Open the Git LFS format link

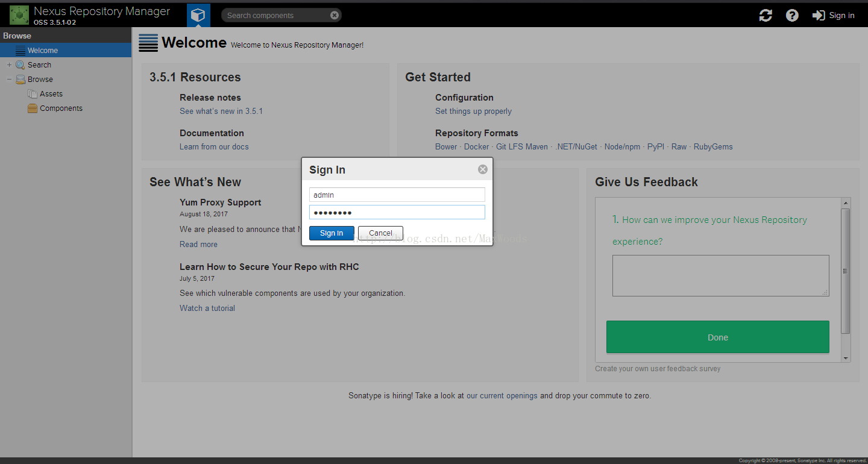pyautogui.click(x=510, y=147)
